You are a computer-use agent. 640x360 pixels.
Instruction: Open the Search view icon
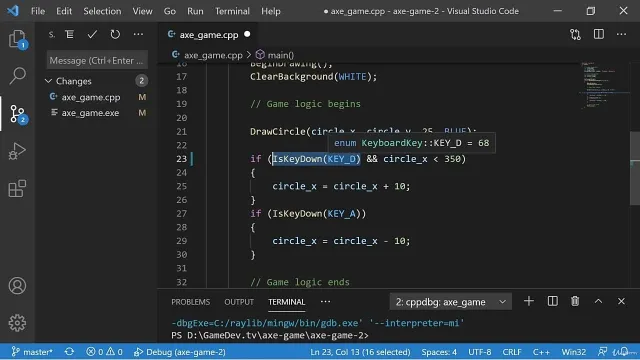click(17, 76)
